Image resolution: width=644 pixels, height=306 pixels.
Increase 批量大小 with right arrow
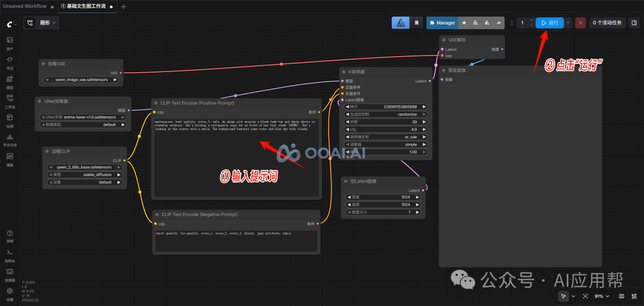(x=417, y=212)
